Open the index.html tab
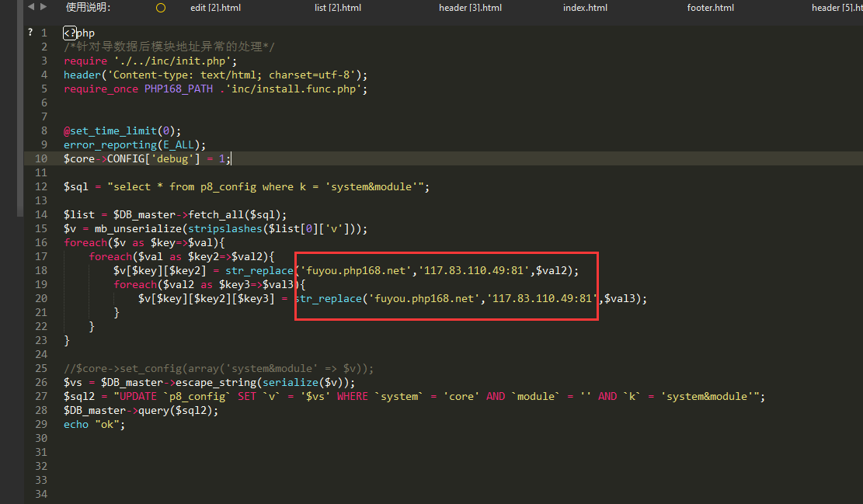863x504 pixels. point(585,8)
